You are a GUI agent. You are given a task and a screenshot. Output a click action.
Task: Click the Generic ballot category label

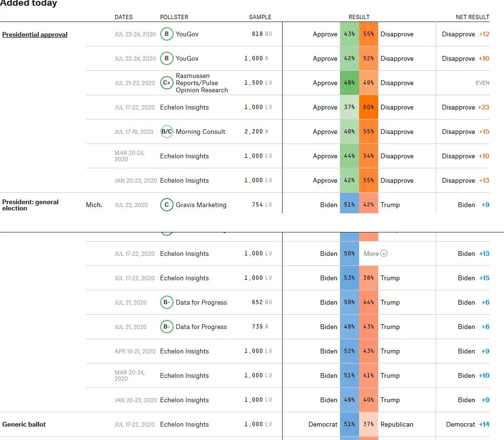click(x=24, y=425)
